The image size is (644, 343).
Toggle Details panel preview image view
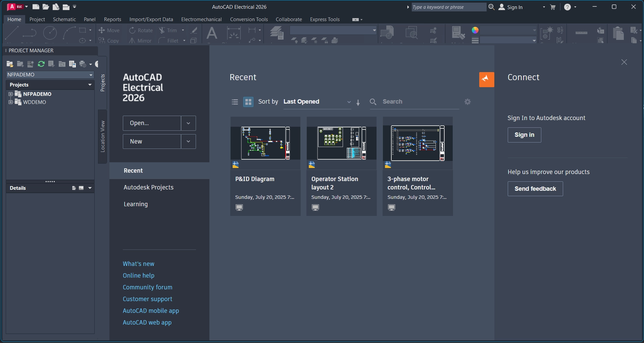[x=81, y=188]
